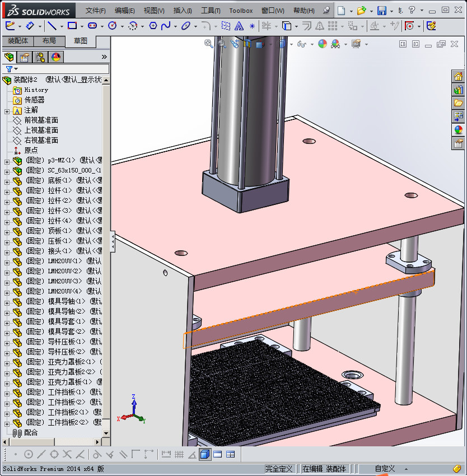Screen dimensions: 467x476
Task: Open the Rectangle tool dropdown arrow
Action: [82, 26]
